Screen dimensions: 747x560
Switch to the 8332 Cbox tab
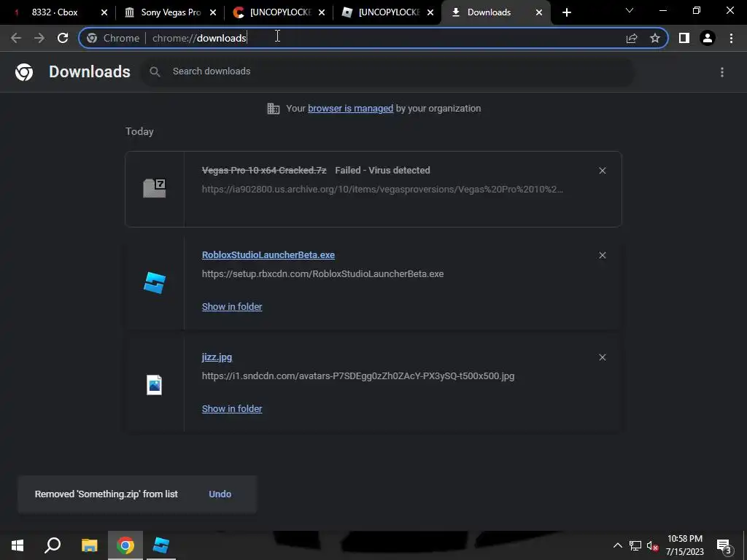pyautogui.click(x=54, y=12)
